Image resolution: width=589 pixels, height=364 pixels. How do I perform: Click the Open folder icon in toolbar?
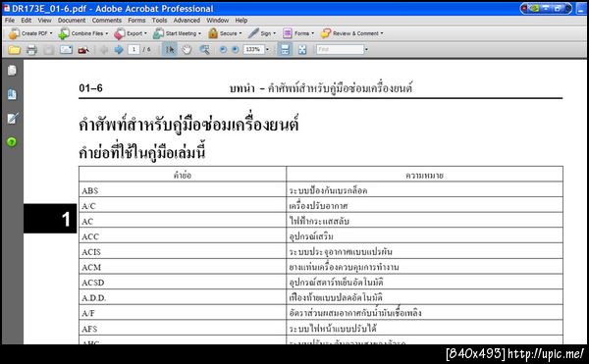point(15,49)
